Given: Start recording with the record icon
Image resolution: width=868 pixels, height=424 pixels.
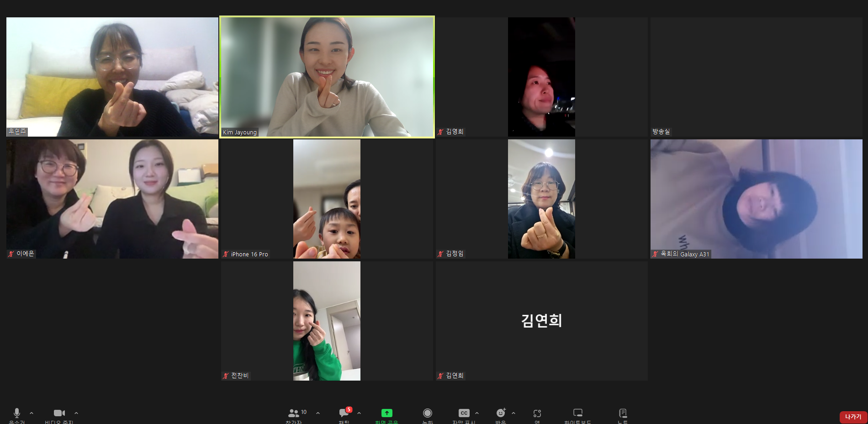Looking at the screenshot, I should pyautogui.click(x=428, y=413).
